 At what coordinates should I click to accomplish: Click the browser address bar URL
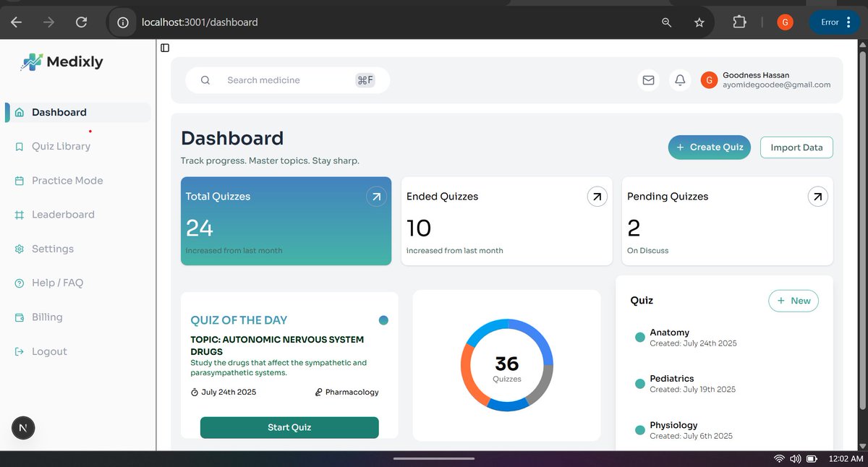200,22
